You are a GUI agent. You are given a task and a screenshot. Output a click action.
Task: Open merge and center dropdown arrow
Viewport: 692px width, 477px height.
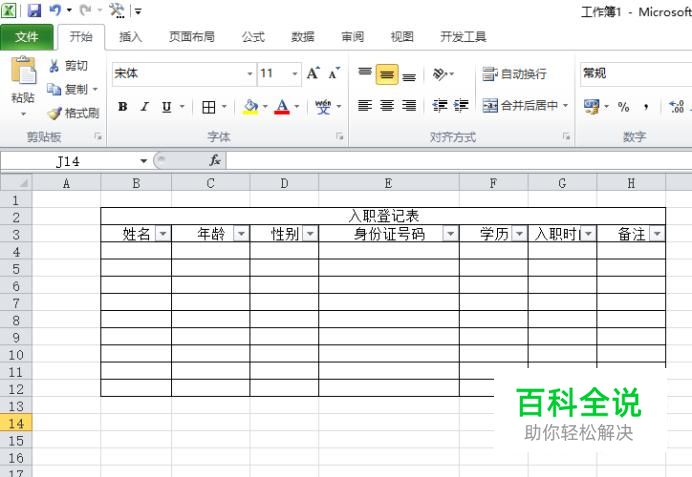coord(565,106)
